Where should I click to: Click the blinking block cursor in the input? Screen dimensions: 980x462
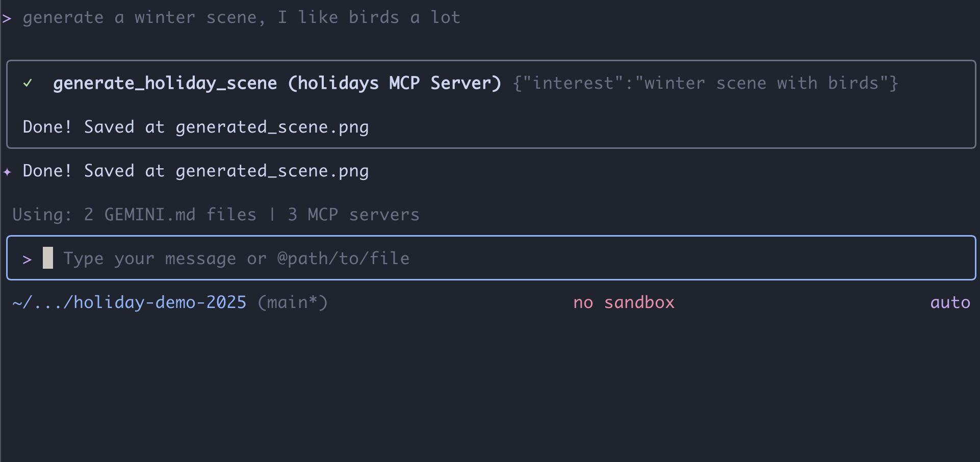(x=48, y=258)
